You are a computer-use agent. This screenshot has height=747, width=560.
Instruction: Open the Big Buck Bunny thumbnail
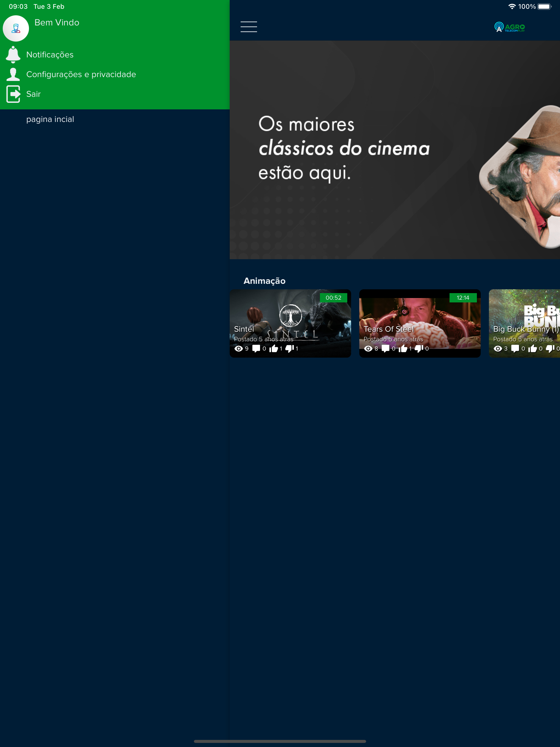524,323
